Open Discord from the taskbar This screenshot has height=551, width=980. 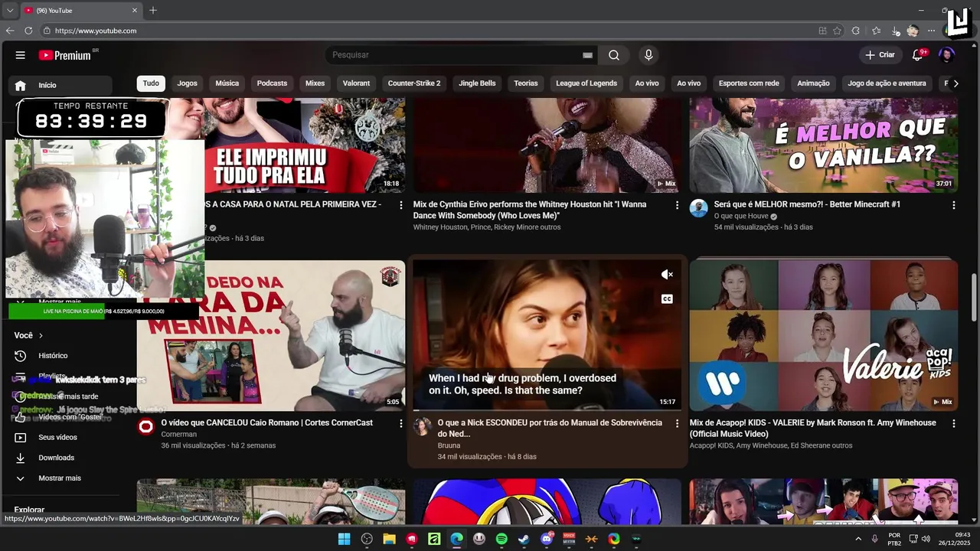click(x=547, y=539)
